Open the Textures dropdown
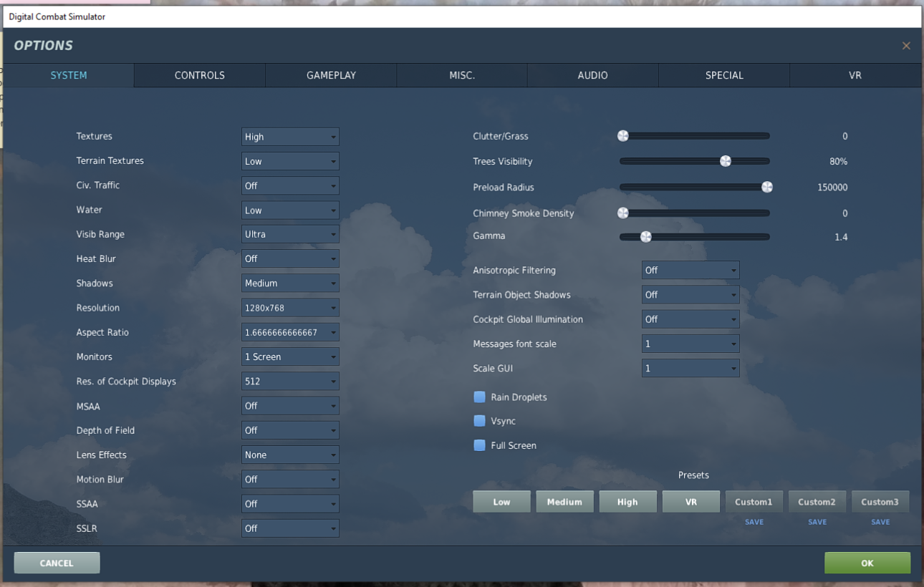This screenshot has width=924, height=587. [290, 137]
